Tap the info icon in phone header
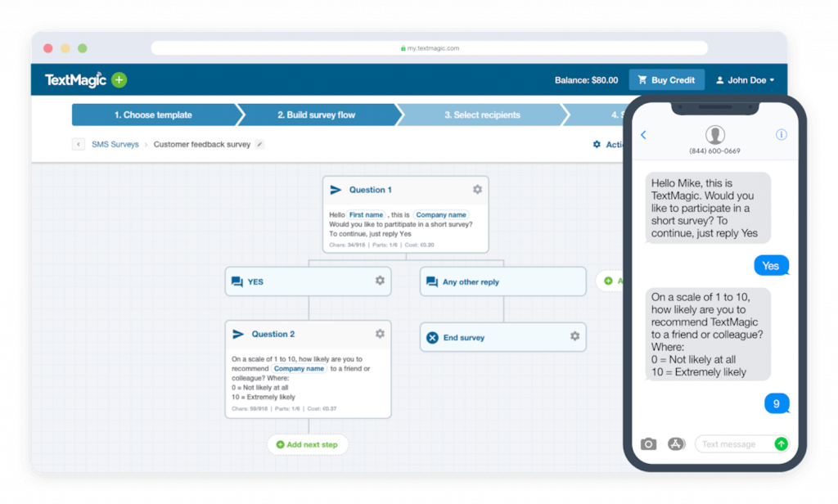 pyautogui.click(x=781, y=135)
